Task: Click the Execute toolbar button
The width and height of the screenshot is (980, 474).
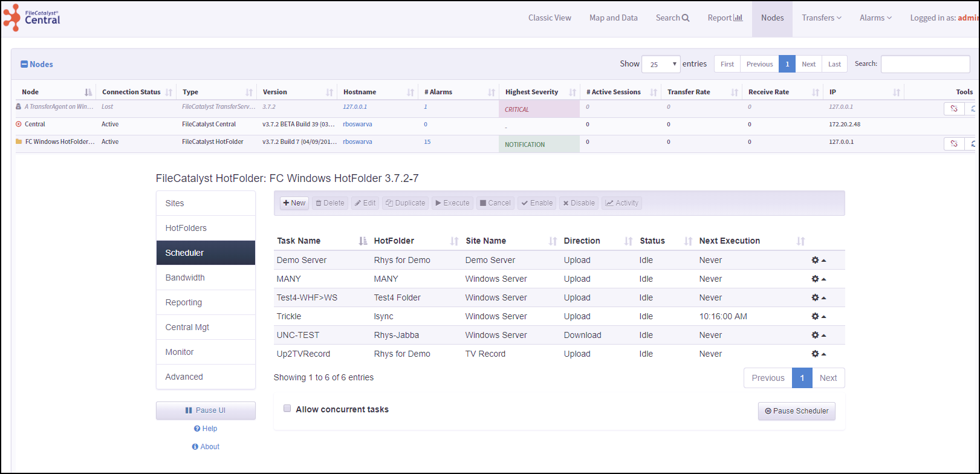Action: pos(452,203)
